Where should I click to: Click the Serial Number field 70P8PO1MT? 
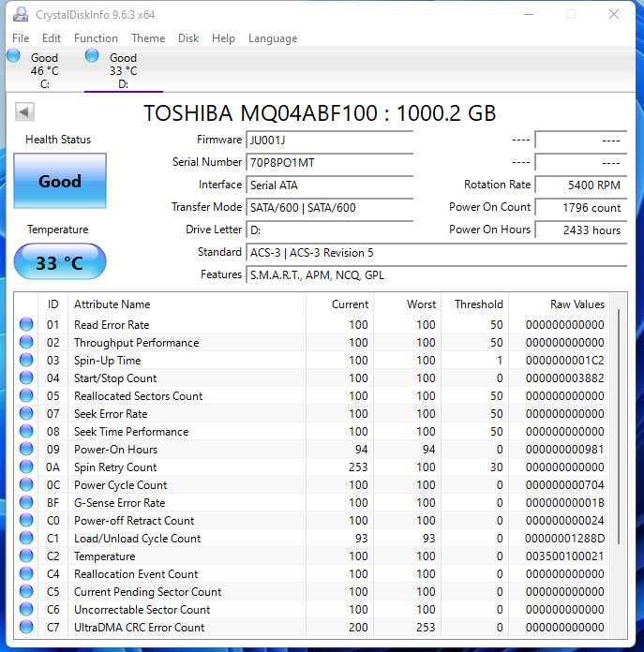coord(329,163)
